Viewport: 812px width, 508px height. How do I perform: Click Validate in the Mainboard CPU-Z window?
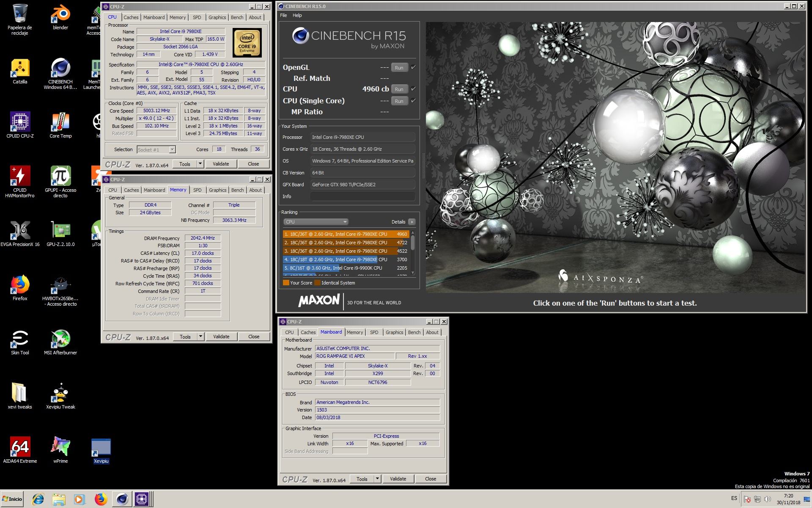(398, 479)
